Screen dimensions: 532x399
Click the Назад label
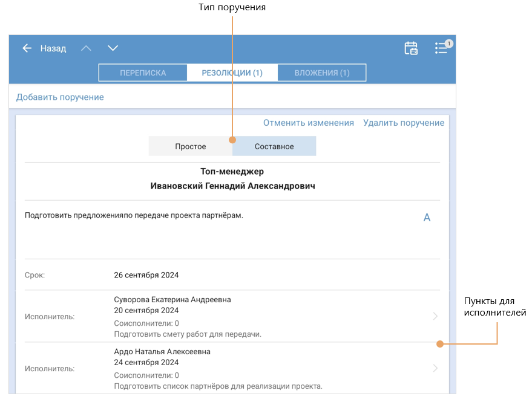53,48
